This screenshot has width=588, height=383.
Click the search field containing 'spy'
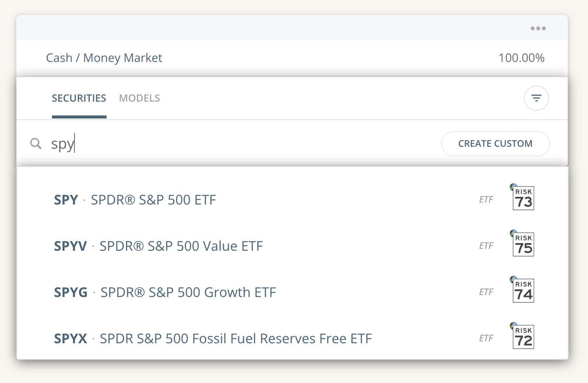[x=229, y=144]
